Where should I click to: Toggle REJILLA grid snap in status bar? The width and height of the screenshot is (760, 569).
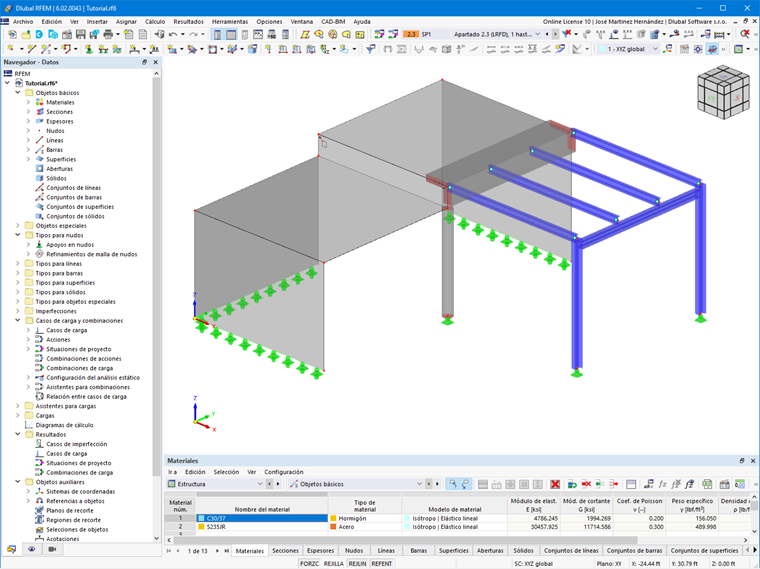click(x=333, y=564)
